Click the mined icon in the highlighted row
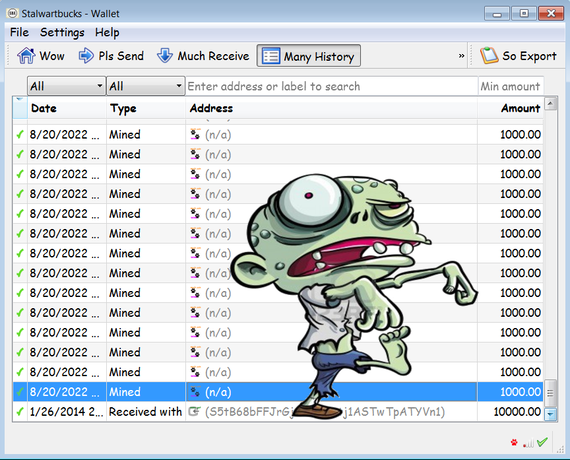Screen dimensions: 570x460 pos(195,392)
